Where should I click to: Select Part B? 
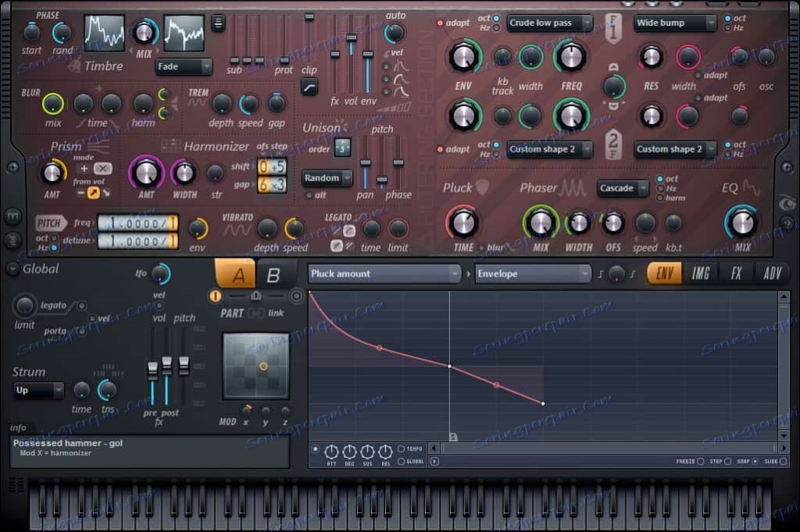click(273, 275)
